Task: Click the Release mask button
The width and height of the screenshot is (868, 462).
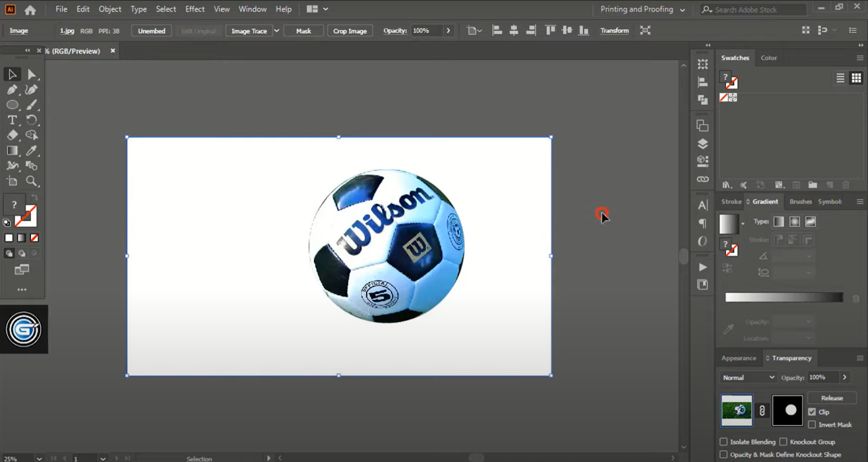Action: point(832,398)
